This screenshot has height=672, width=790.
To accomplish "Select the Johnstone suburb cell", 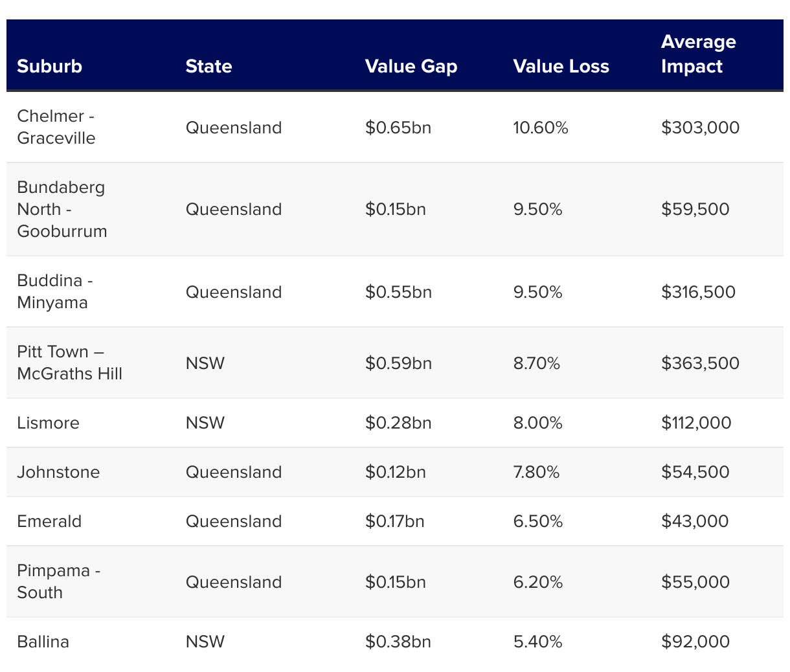I will (58, 472).
